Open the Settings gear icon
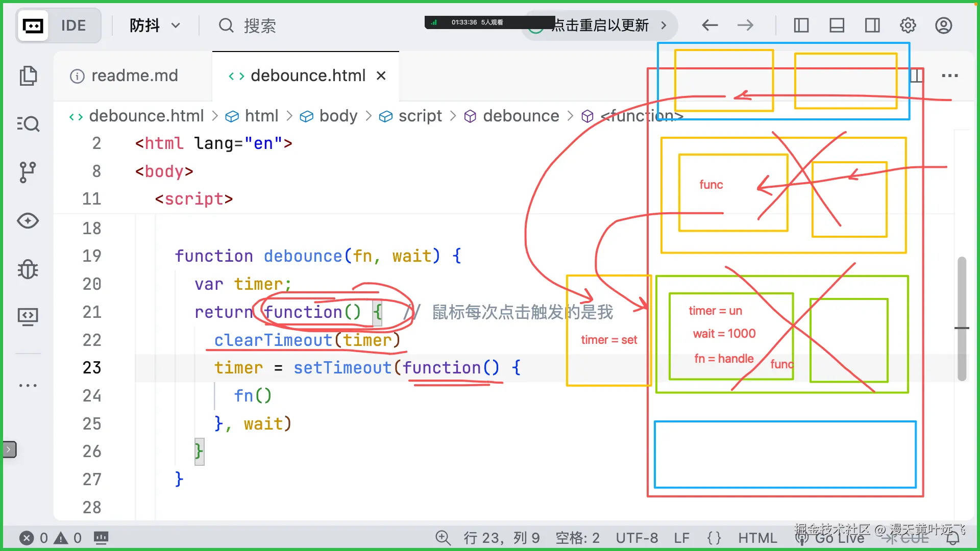Screen dimensions: 980x551 coord(908,25)
